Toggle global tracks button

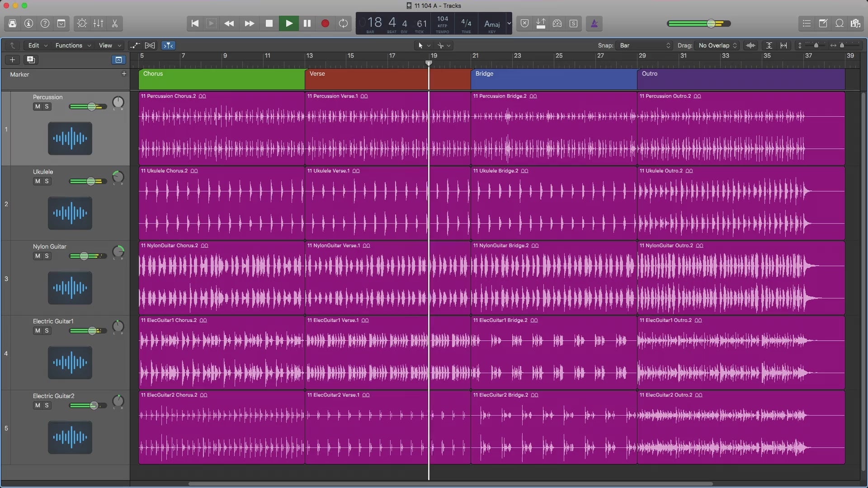click(118, 60)
